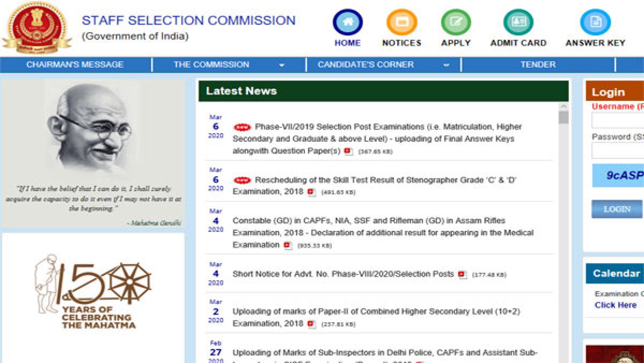
Task: Focus the Password input field
Action: pyautogui.click(x=618, y=151)
